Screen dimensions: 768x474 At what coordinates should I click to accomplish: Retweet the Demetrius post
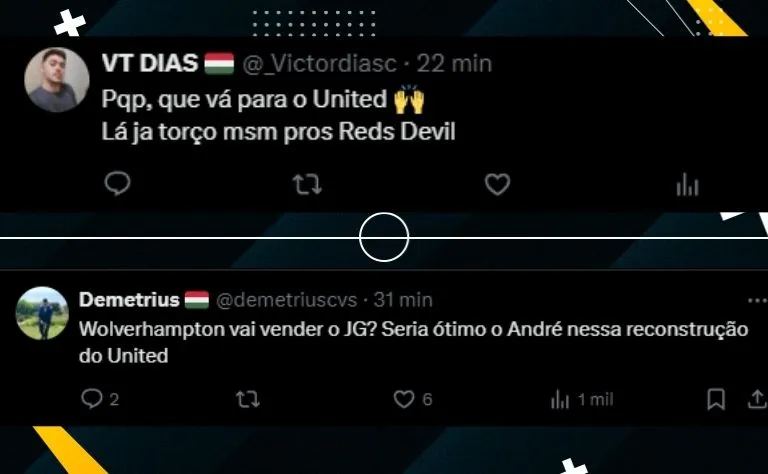pyautogui.click(x=248, y=400)
